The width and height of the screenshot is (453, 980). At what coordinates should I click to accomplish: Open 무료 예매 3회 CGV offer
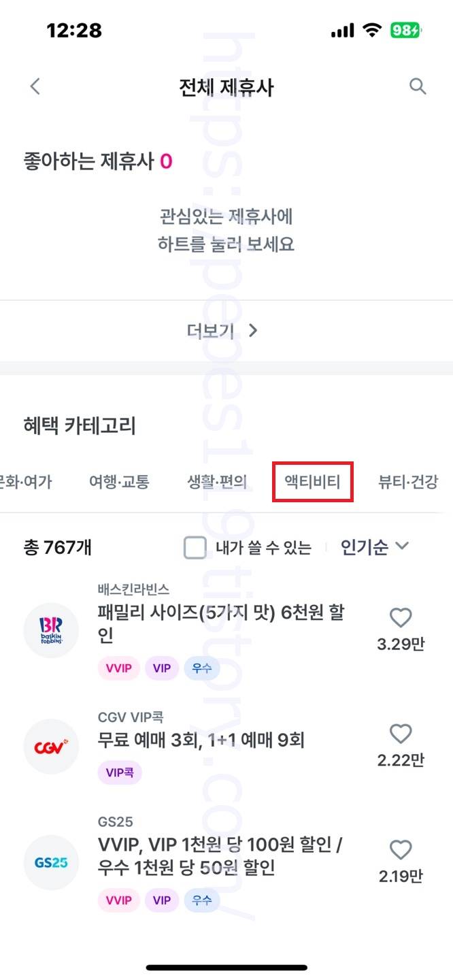[x=201, y=740]
